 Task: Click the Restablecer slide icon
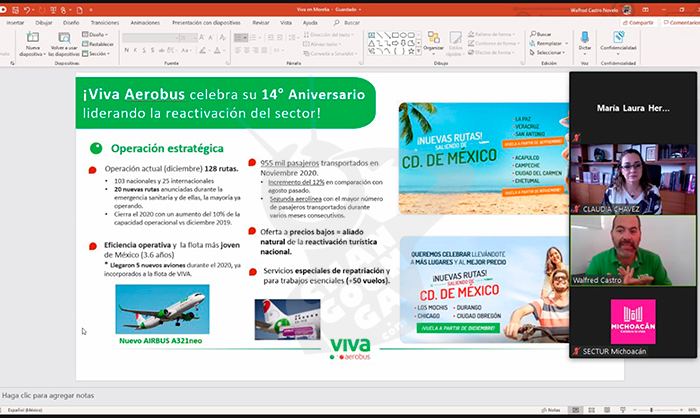[100, 44]
